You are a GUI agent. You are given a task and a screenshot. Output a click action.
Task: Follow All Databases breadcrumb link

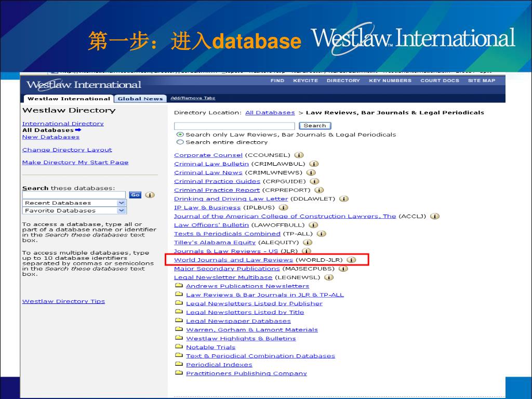pyautogui.click(x=270, y=113)
